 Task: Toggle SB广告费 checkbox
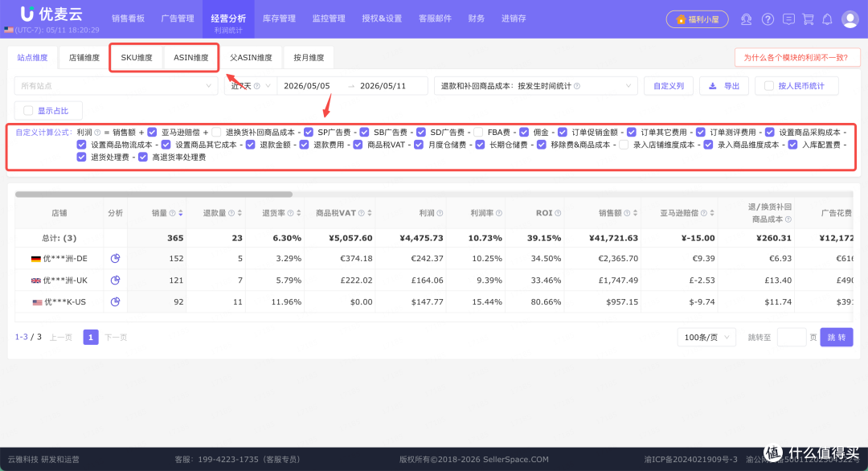pyautogui.click(x=364, y=133)
